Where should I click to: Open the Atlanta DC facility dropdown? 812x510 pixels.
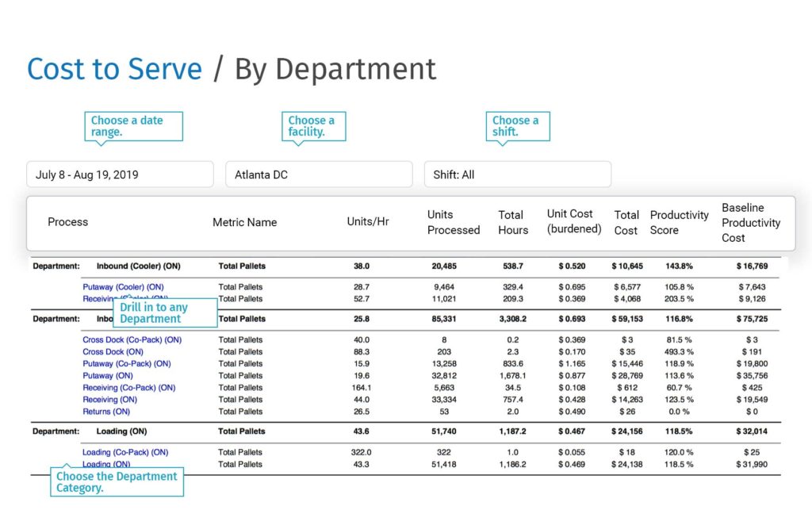tap(319, 174)
